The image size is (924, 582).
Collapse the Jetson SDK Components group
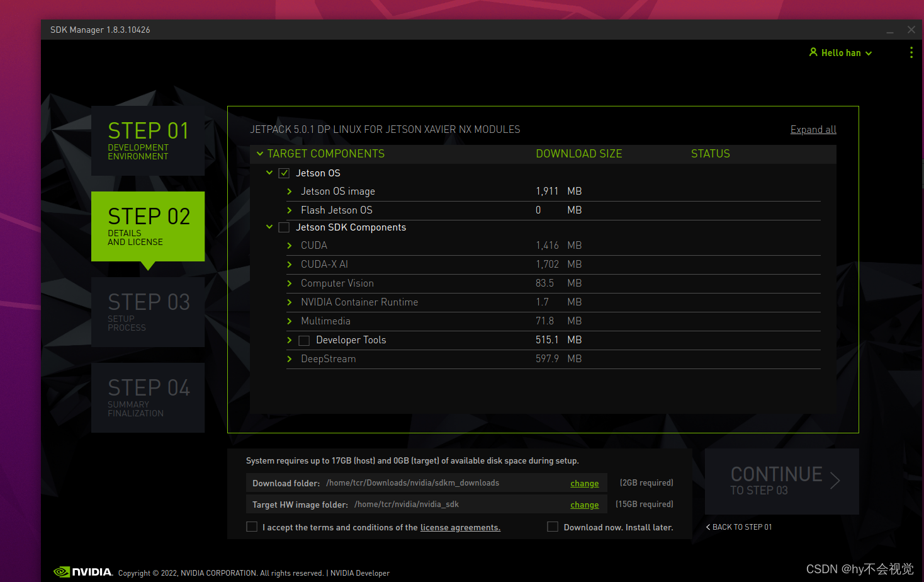pos(269,227)
